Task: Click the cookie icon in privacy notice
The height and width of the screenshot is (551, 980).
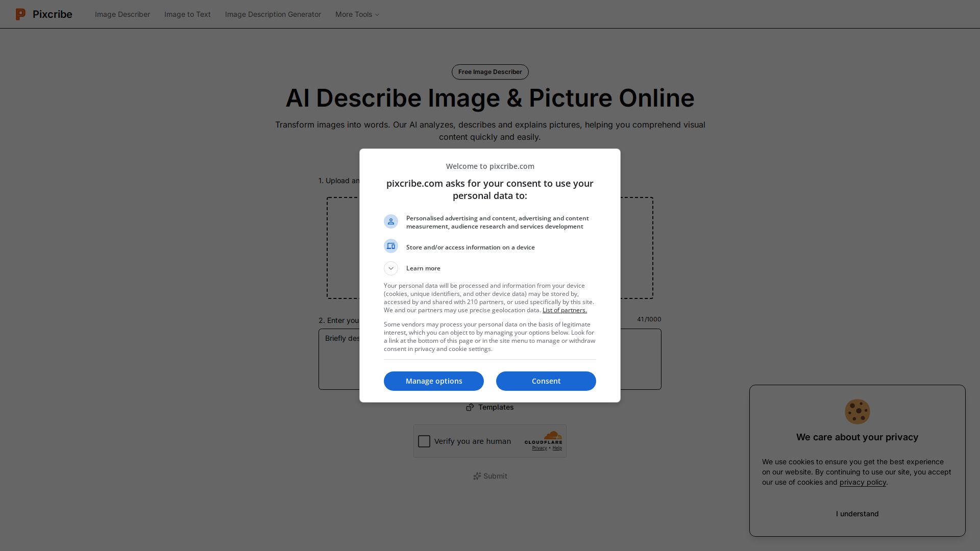Action: click(857, 412)
